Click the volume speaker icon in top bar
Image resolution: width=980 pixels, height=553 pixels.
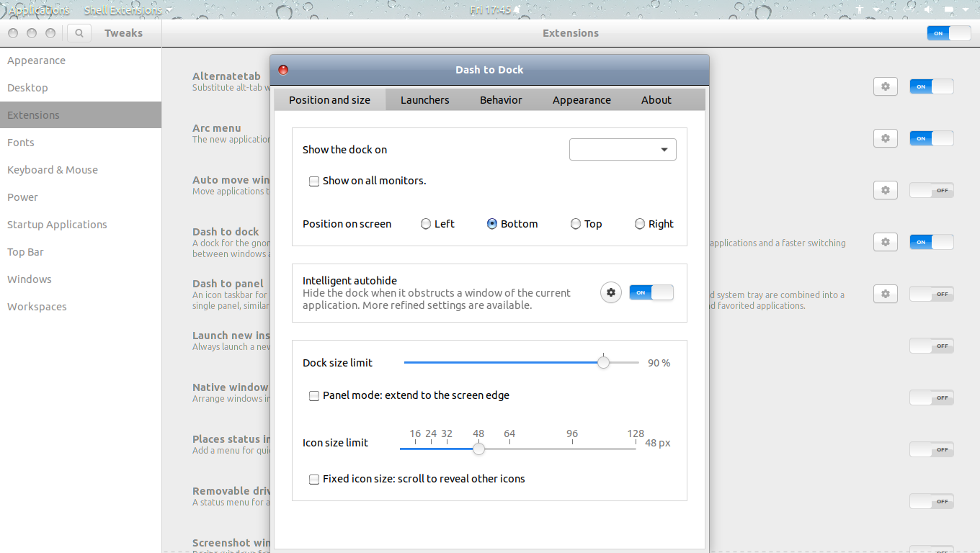(x=928, y=10)
